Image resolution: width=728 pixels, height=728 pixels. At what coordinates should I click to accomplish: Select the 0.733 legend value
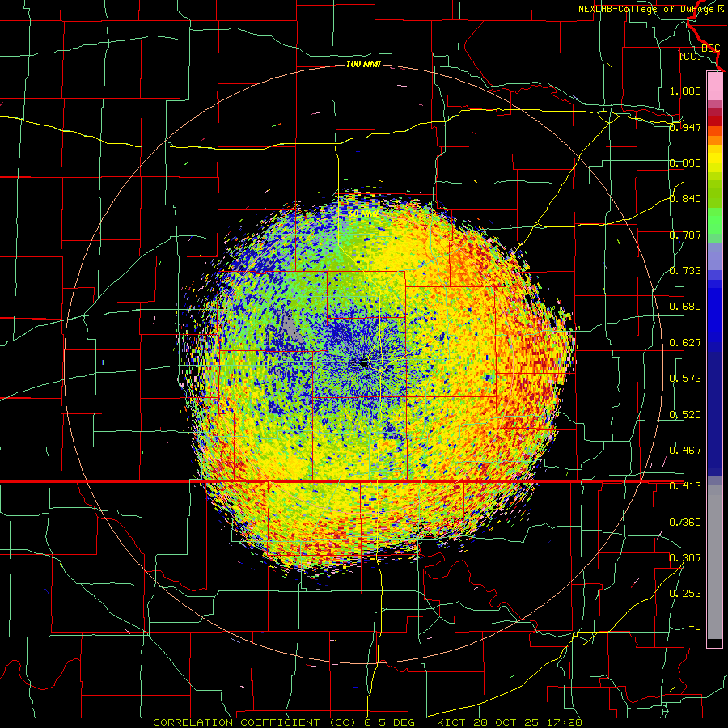(x=685, y=271)
